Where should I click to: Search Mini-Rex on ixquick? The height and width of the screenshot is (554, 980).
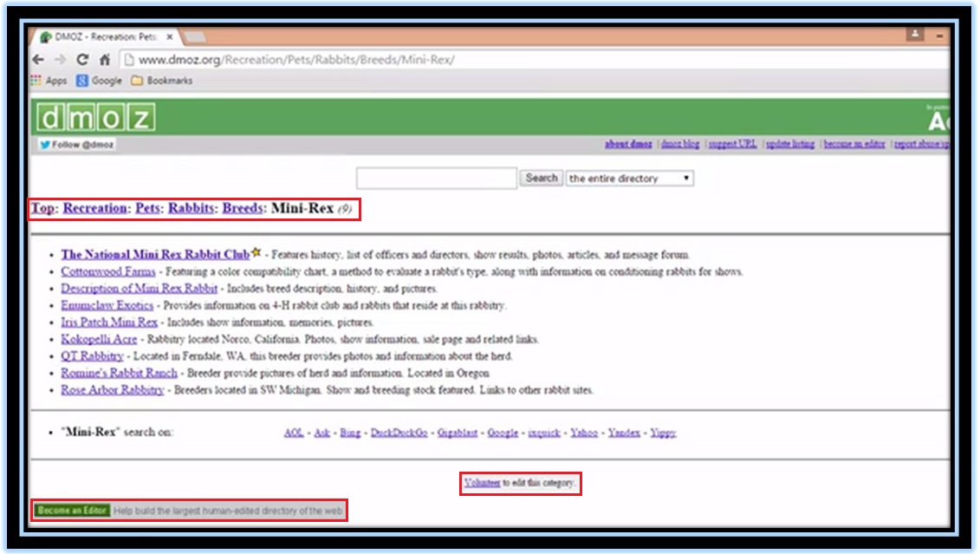pos(544,433)
